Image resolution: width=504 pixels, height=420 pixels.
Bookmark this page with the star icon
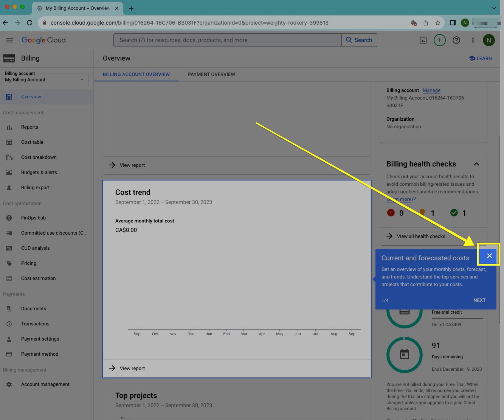[438, 23]
